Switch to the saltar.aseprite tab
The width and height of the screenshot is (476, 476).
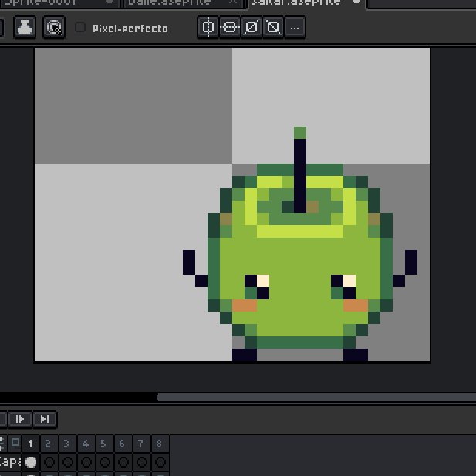[306, 3]
